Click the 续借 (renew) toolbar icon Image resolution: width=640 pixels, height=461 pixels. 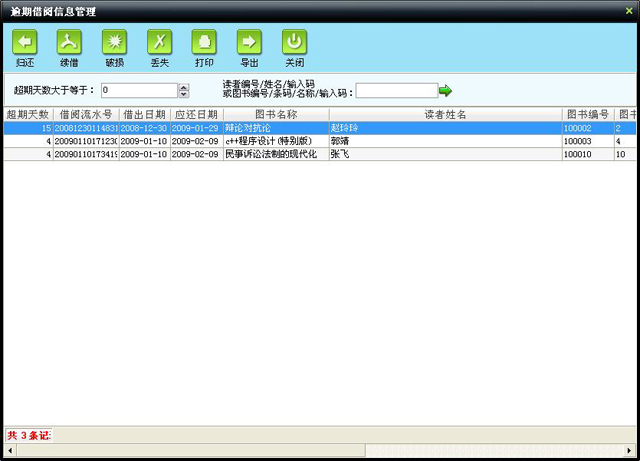tap(70, 42)
